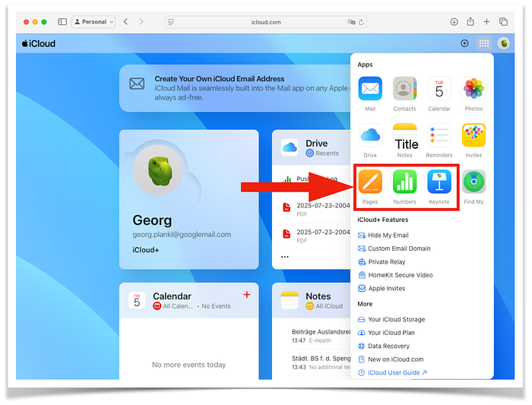Add a new Calendar event with plus
532x405 pixels.
[247, 295]
